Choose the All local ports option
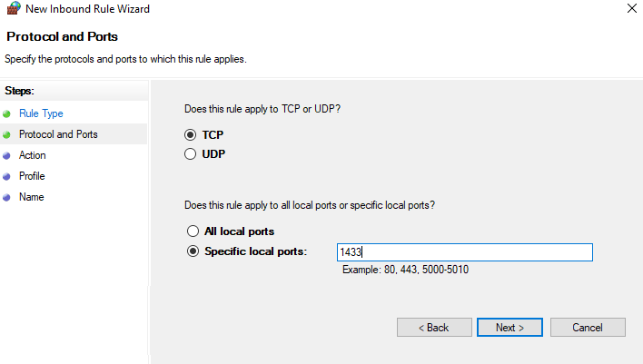Viewport: 643px width, 364px height. pyautogui.click(x=192, y=231)
